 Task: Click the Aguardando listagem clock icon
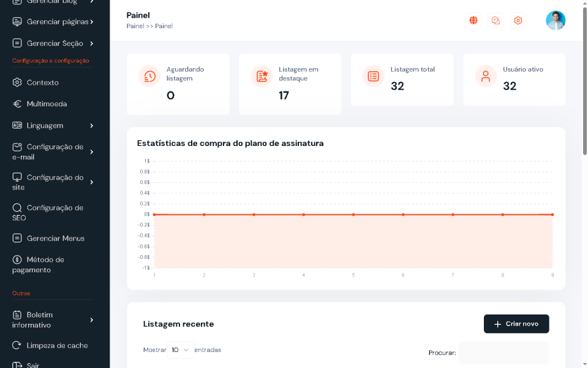(149, 76)
